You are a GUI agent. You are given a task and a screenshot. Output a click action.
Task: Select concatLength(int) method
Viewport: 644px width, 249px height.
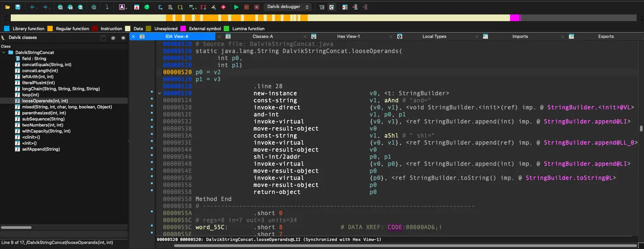[x=40, y=70]
